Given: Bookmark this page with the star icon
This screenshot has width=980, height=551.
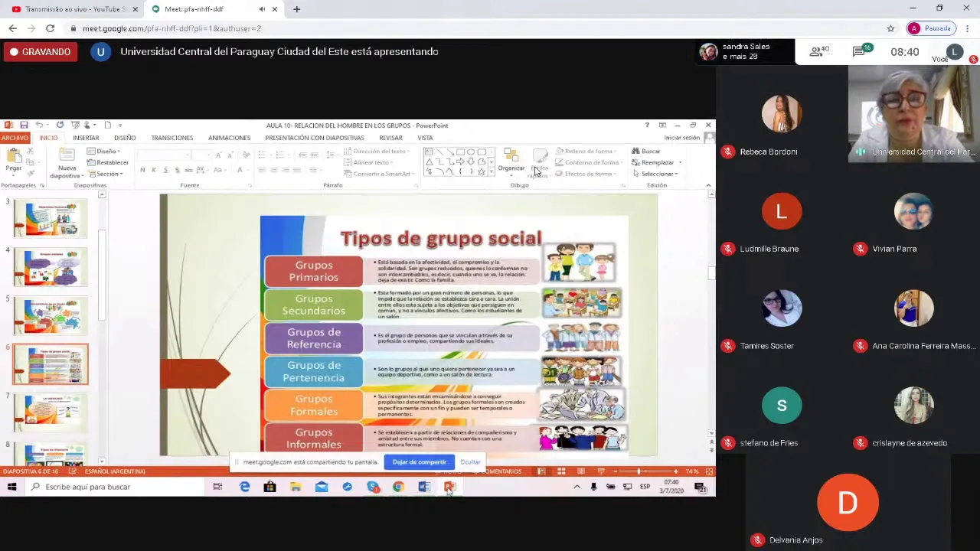Looking at the screenshot, I should [890, 28].
